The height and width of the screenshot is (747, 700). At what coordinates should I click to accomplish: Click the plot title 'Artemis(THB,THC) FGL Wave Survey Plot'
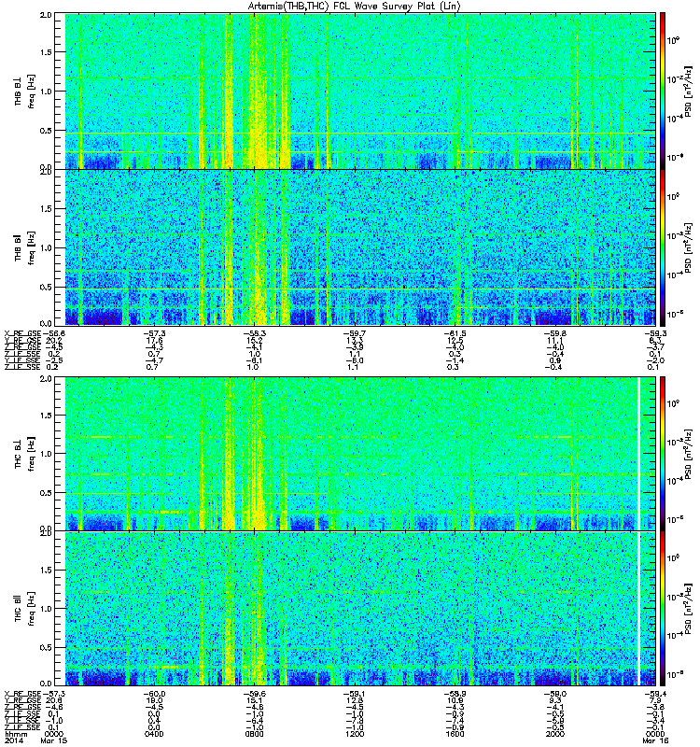[x=350, y=6]
